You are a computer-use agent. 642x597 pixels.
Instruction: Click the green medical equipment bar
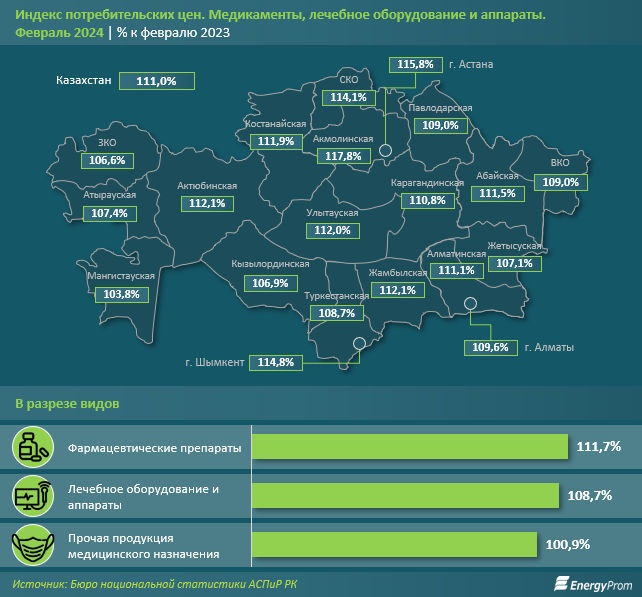click(405, 496)
